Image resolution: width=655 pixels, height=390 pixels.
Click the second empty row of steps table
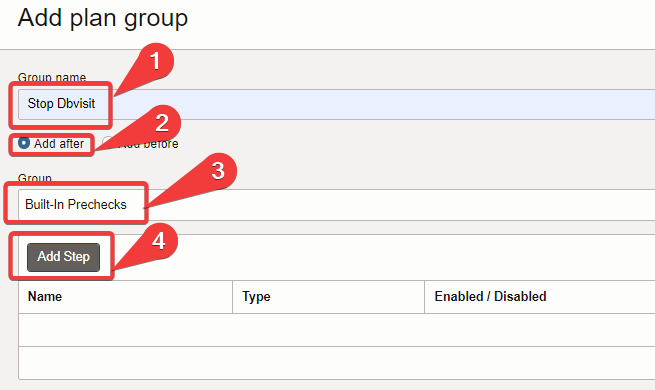[x=336, y=362]
